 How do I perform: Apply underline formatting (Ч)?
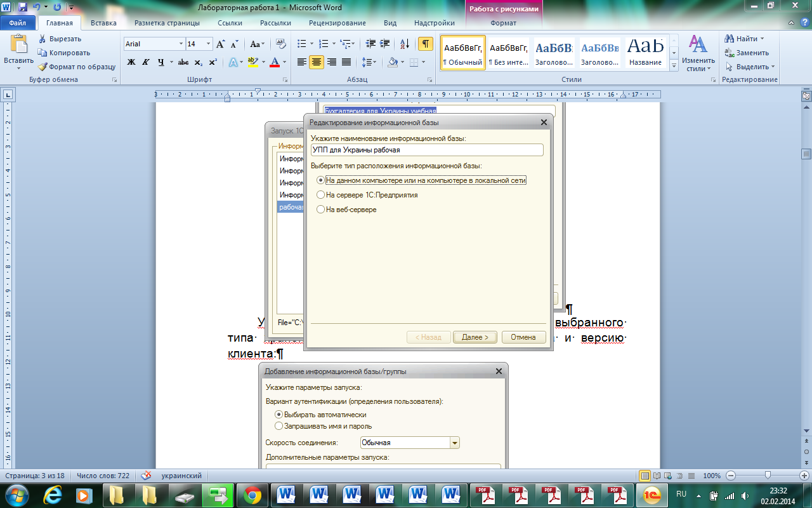pos(161,62)
